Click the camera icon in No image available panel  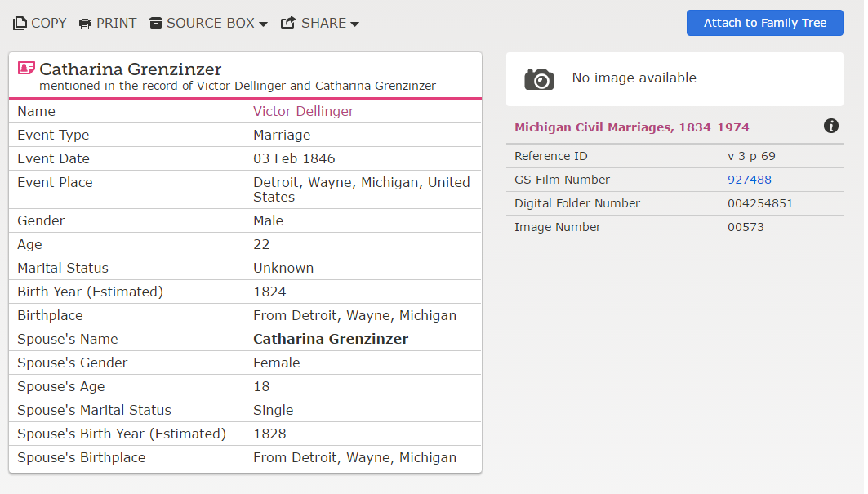[x=539, y=79]
